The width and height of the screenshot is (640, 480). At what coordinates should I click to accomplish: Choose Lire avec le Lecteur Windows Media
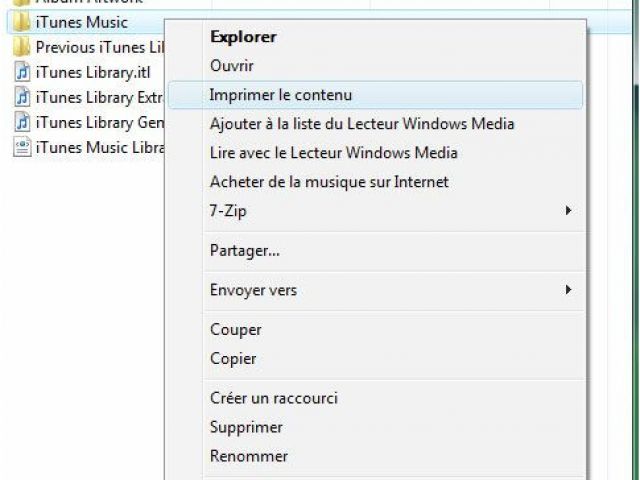pos(333,153)
